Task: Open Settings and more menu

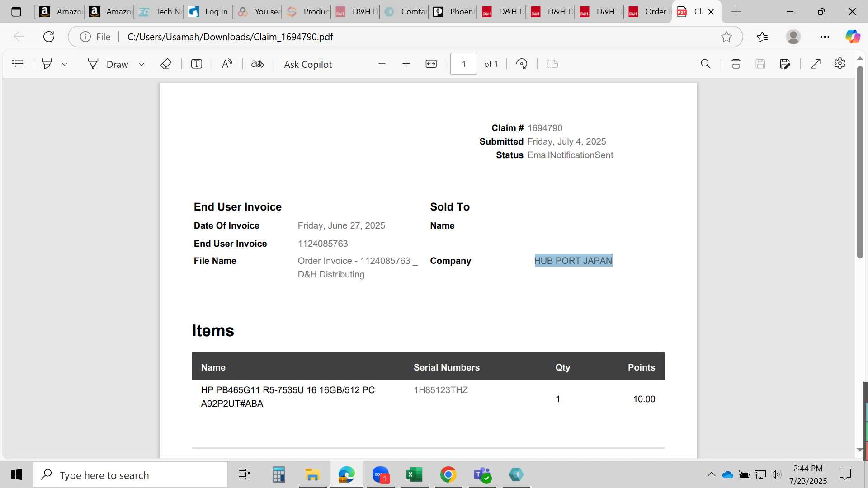Action: [825, 37]
